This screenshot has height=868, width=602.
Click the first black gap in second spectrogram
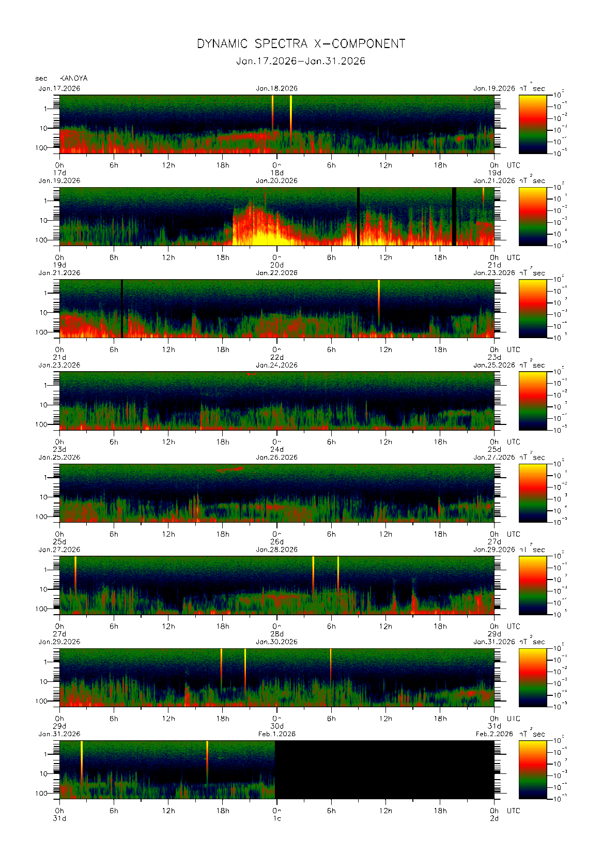[x=358, y=216]
